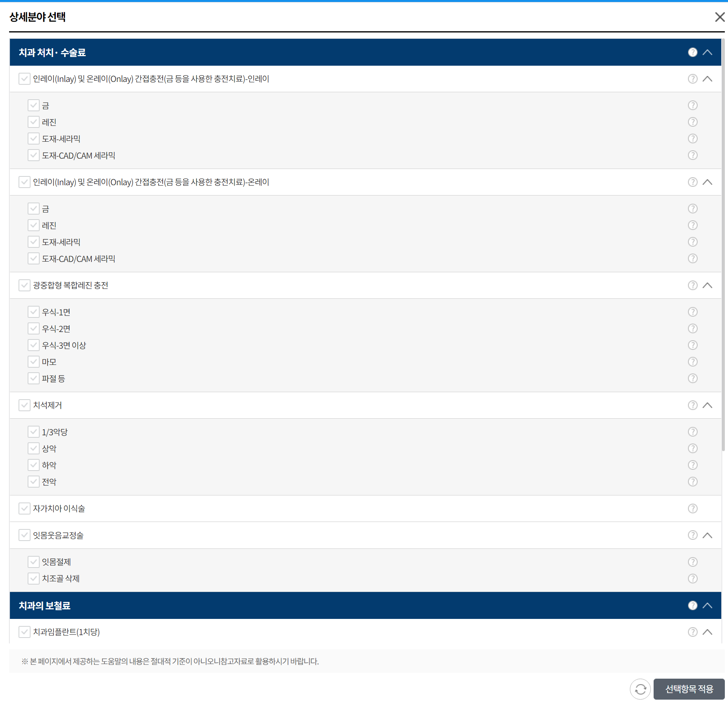Check the 잇몸절제 option
This screenshot has width=728, height=702.
click(34, 562)
